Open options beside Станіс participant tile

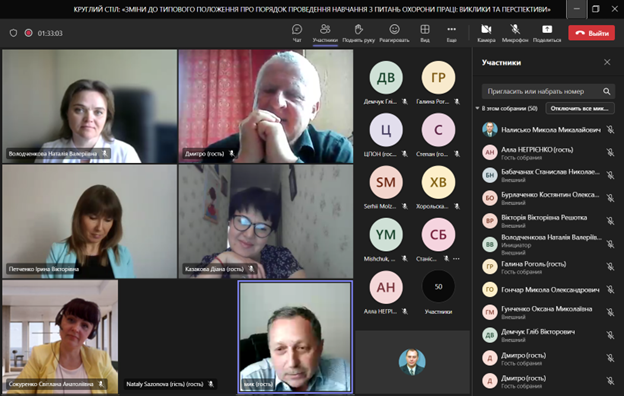click(456, 259)
